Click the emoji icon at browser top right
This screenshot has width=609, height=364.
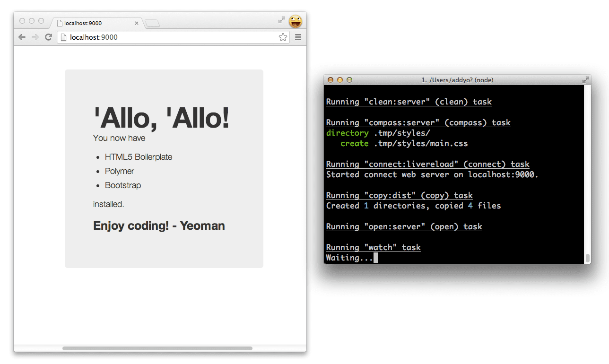tap(296, 21)
